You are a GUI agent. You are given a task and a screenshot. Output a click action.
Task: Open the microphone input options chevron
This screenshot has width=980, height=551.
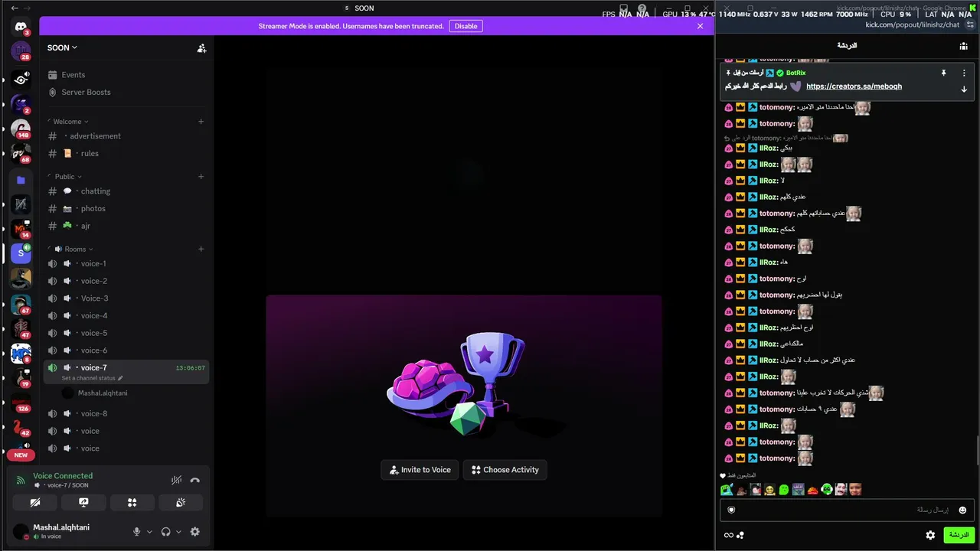149,532
